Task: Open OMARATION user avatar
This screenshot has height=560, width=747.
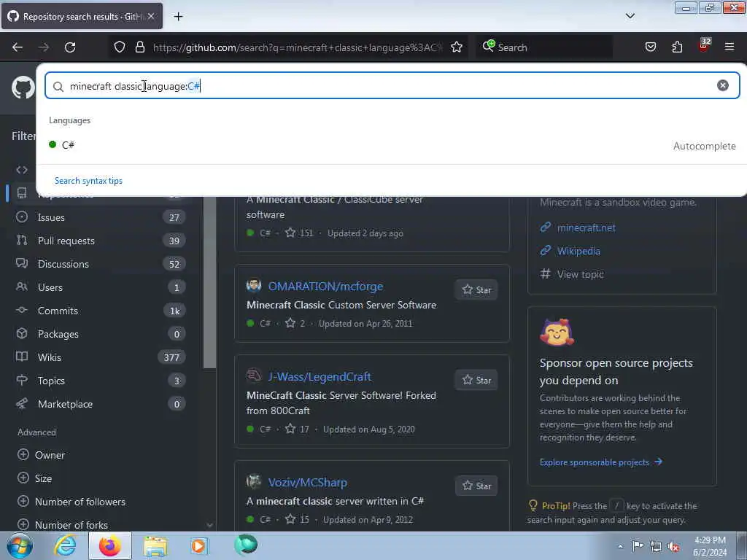Action: pos(253,285)
